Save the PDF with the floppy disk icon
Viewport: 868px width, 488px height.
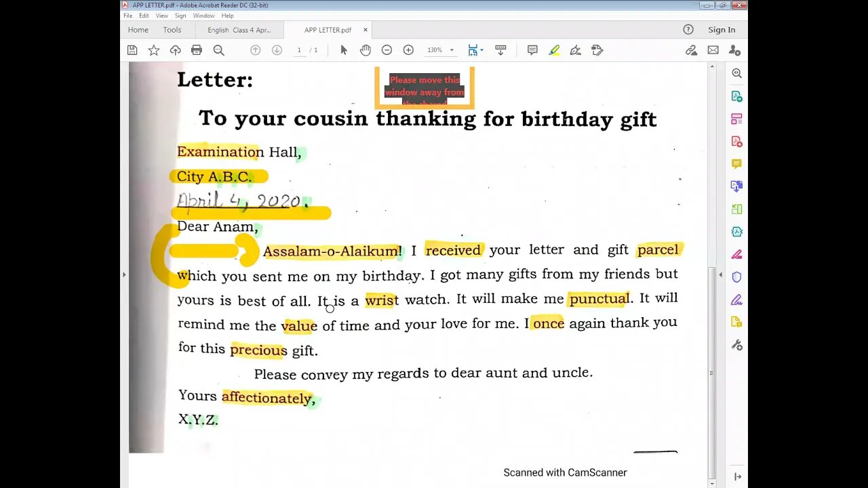coord(132,50)
